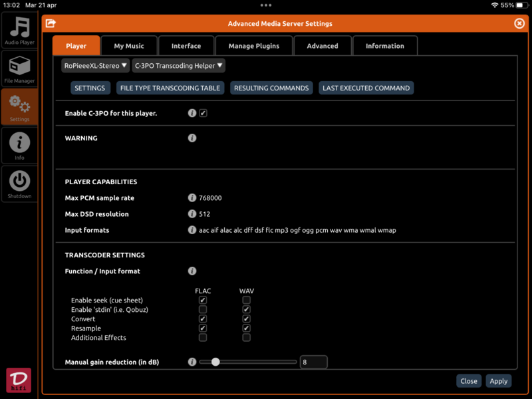Viewport: 532px width, 399px height.
Task: Click the FLAC column header
Action: (203, 291)
